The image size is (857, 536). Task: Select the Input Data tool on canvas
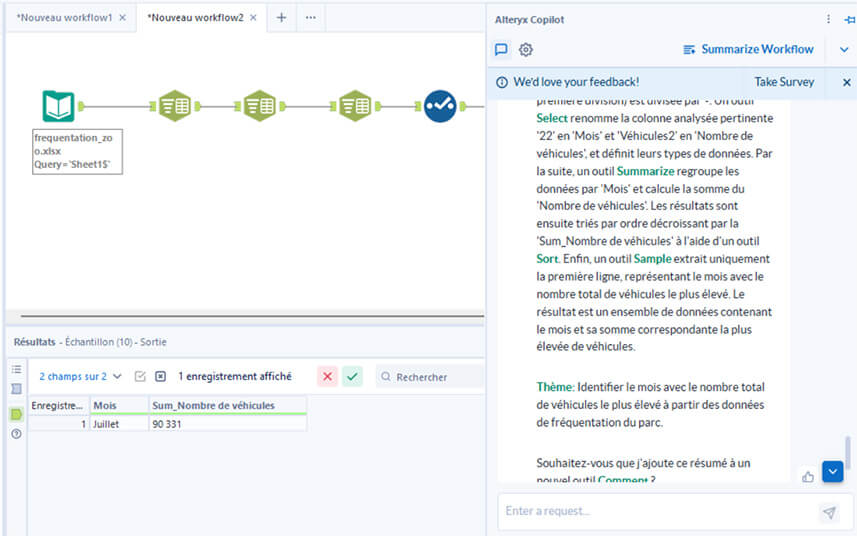pyautogui.click(x=58, y=106)
